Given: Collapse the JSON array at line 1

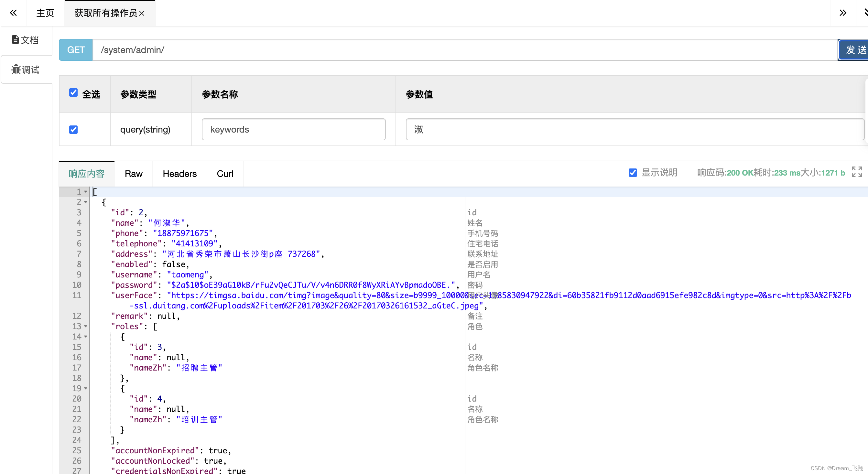Looking at the screenshot, I should tap(86, 192).
